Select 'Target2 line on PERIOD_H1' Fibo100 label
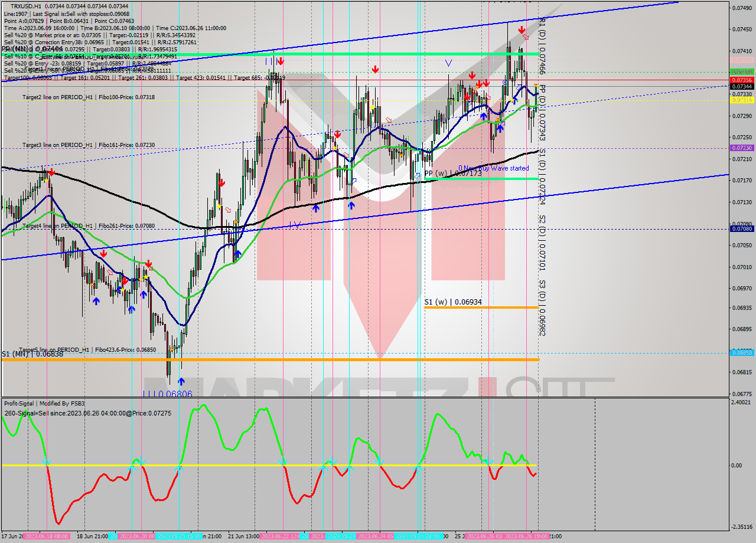This screenshot has width=756, height=543. pos(89,97)
